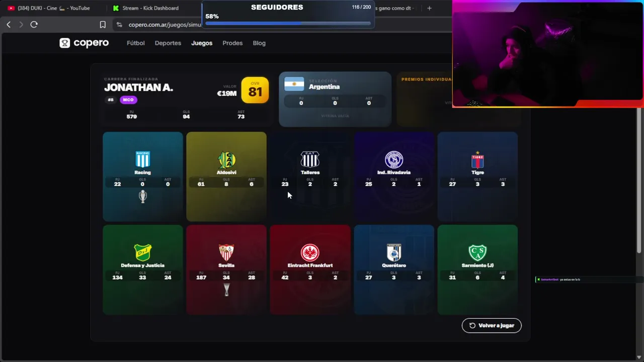Reload the Copero page

[34, 24]
